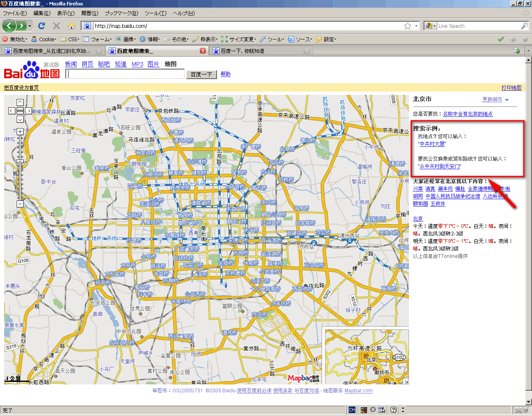
Task: Pan the map left with the arrow button
Action: tap(12, 111)
